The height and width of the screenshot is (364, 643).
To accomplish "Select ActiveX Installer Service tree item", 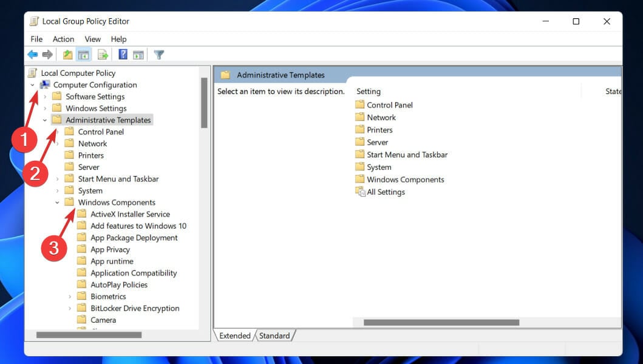I will tap(130, 214).
